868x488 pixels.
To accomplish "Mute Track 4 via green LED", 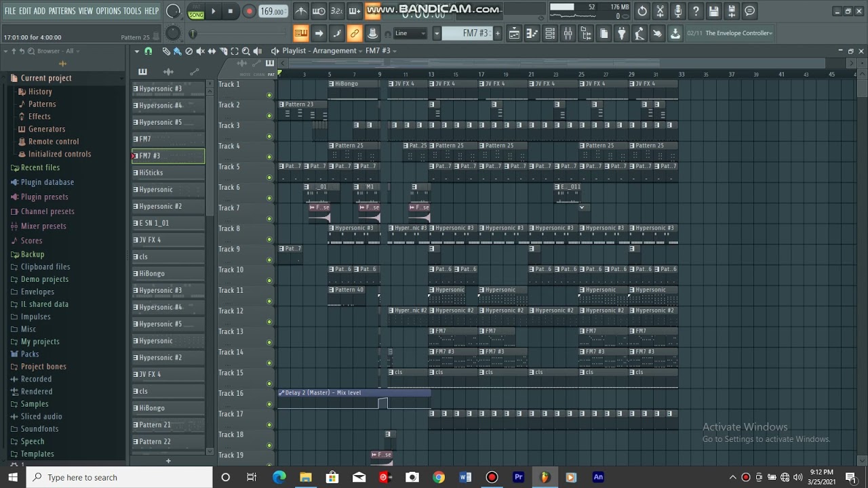I will (x=269, y=157).
